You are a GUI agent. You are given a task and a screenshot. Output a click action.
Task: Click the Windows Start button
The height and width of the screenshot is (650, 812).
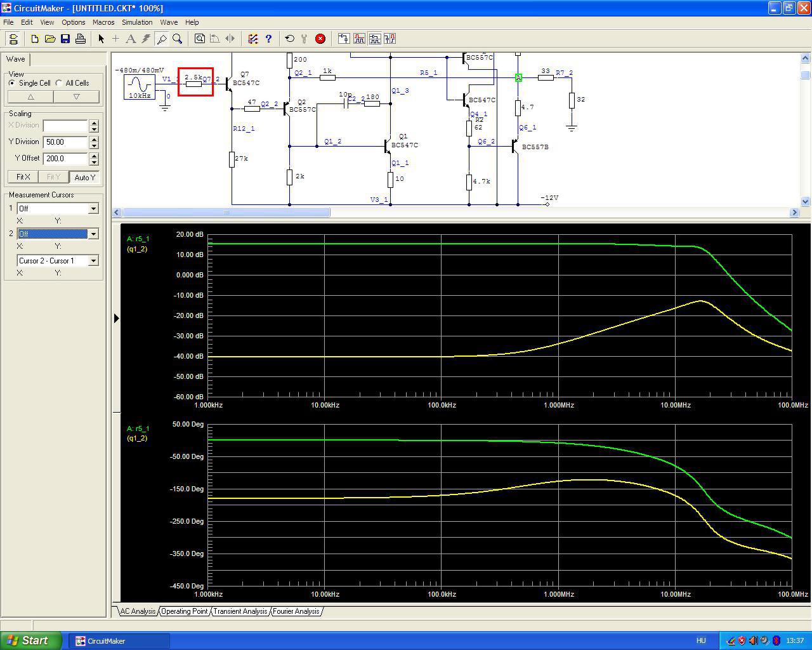click(31, 640)
